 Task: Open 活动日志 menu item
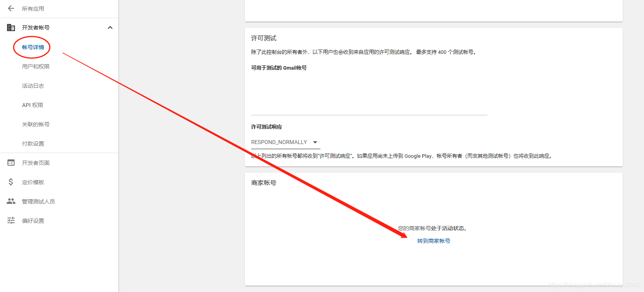pyautogui.click(x=33, y=86)
